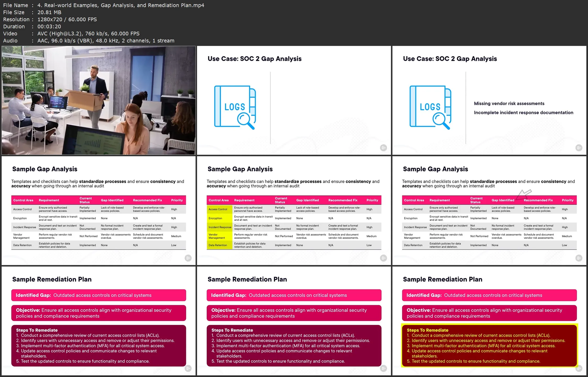This screenshot has width=588, height=377.
Task: Click the 'Resolution' label
Action: pos(16,19)
